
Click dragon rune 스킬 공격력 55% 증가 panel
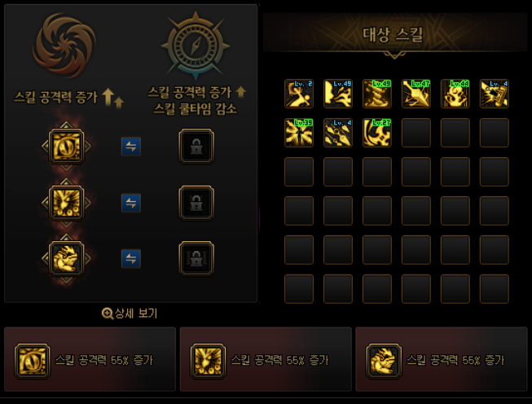click(x=442, y=359)
